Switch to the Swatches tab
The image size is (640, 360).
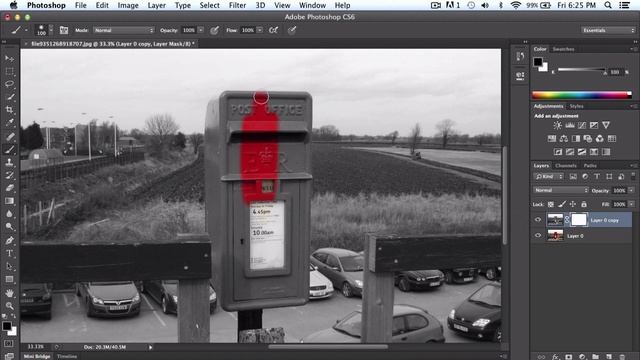(563, 49)
